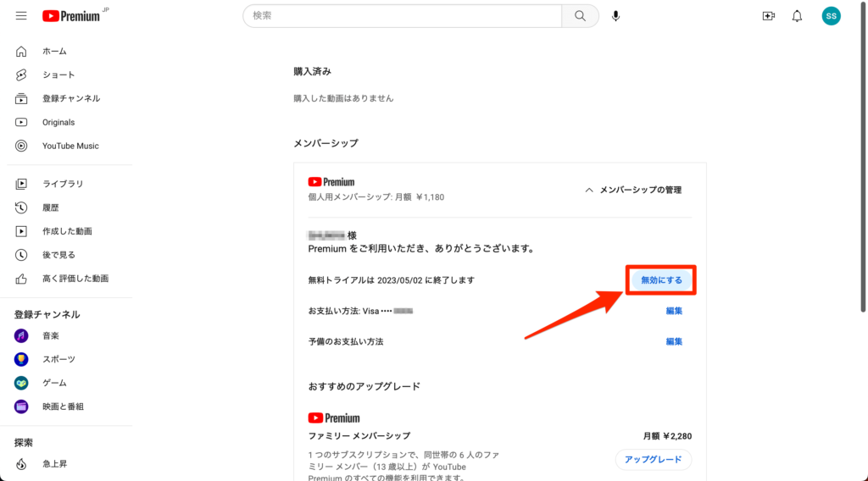Click the ホーム home icon
868x481 pixels.
(21, 52)
